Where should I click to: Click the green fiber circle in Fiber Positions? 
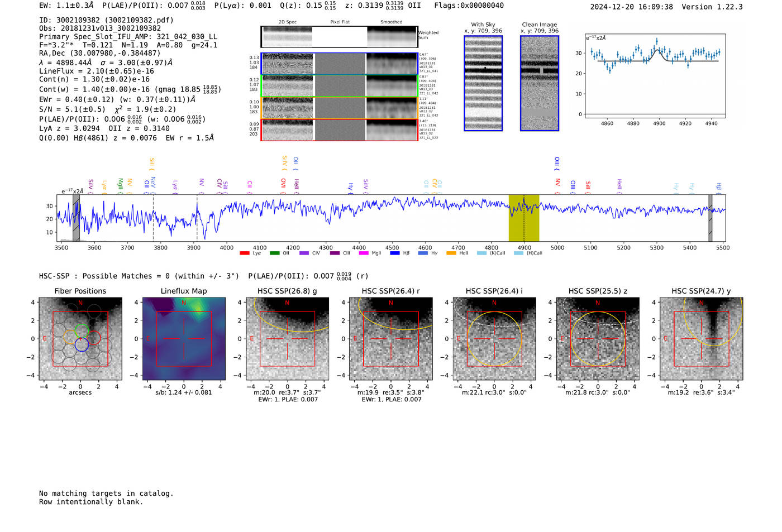[82, 330]
